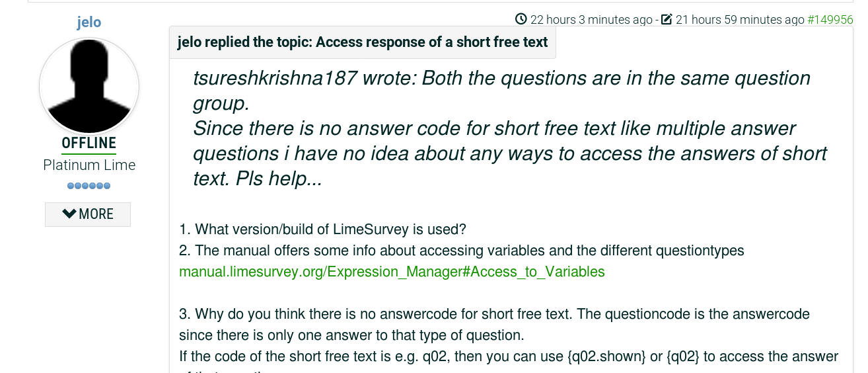Click jelo's silhouette avatar picture

pyautogui.click(x=89, y=86)
